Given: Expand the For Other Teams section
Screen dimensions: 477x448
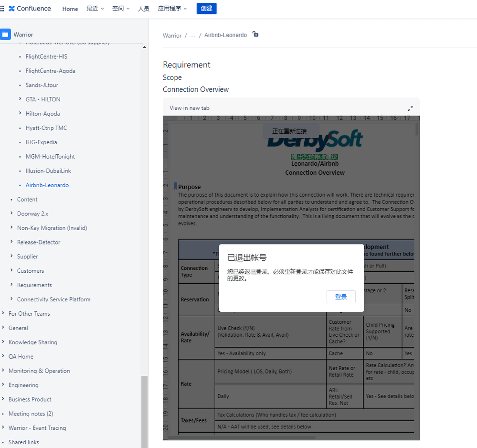Looking at the screenshot, I should click(3, 313).
